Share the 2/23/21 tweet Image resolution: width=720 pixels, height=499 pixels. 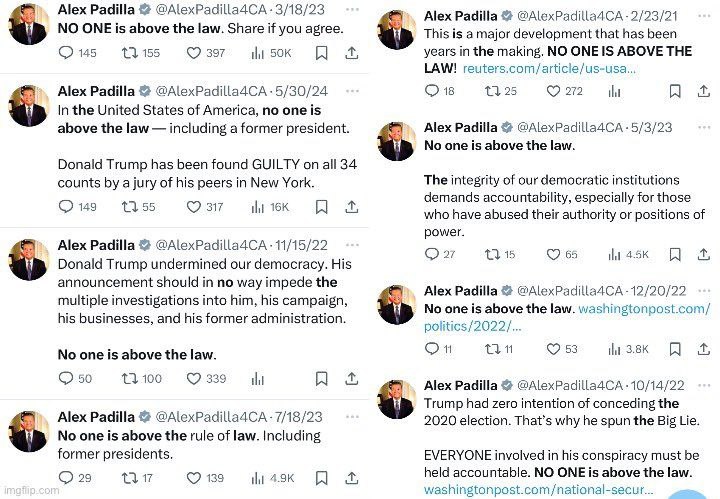[705, 91]
